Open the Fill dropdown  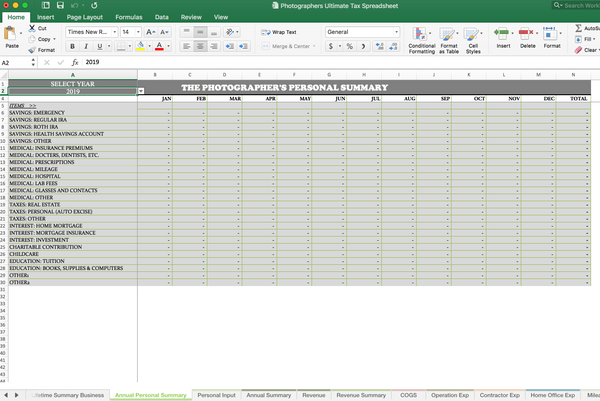click(x=585, y=39)
